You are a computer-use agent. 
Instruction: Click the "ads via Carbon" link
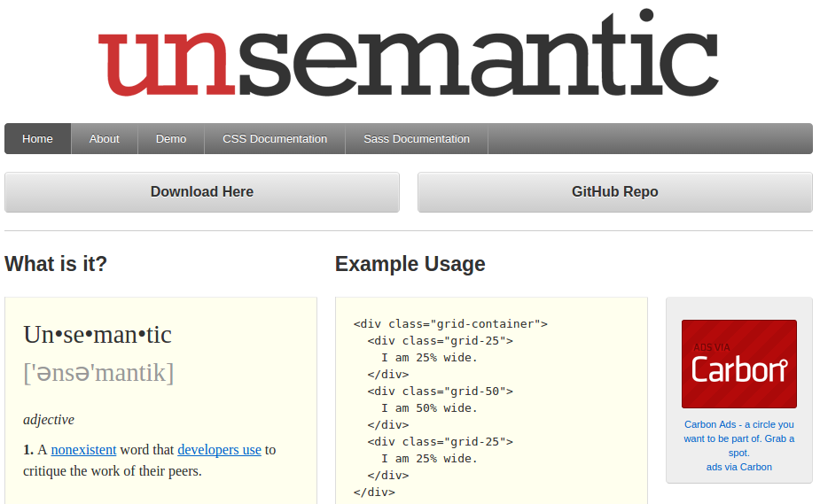click(x=738, y=467)
